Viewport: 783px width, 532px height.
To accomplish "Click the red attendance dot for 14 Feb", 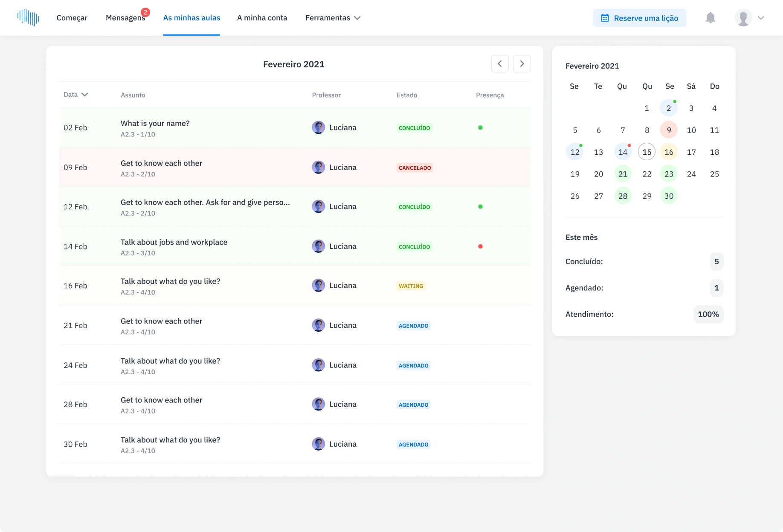I will coord(480,246).
